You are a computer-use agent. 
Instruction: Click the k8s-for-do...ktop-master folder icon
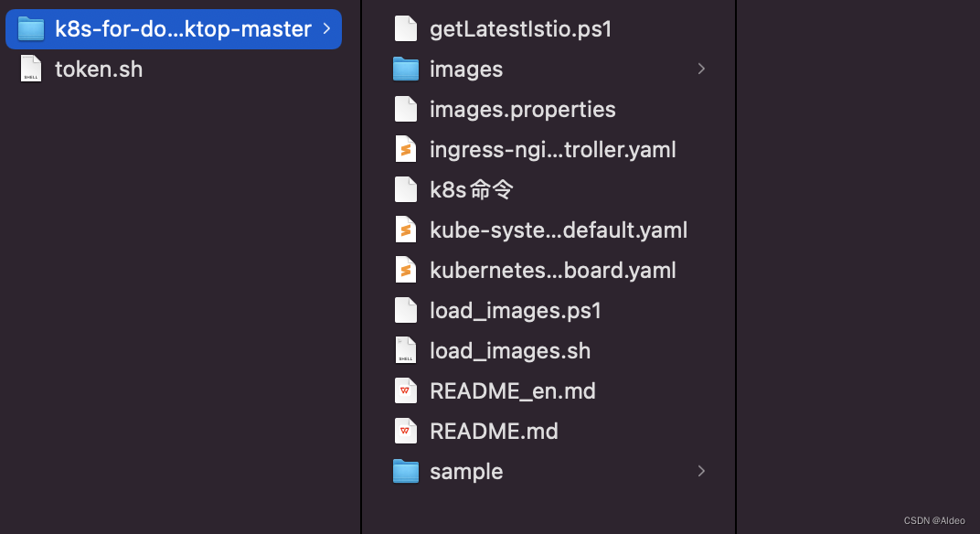(31, 28)
